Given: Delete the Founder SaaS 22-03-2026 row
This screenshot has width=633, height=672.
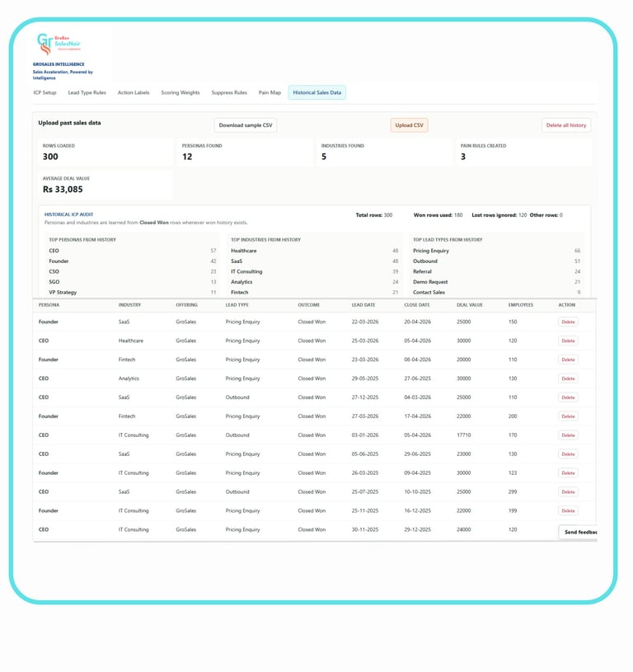Looking at the screenshot, I should 569,322.
